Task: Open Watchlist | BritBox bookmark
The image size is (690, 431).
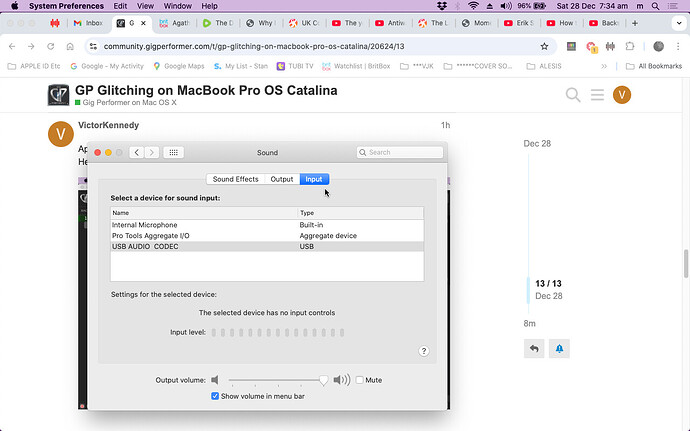Action: coord(356,66)
